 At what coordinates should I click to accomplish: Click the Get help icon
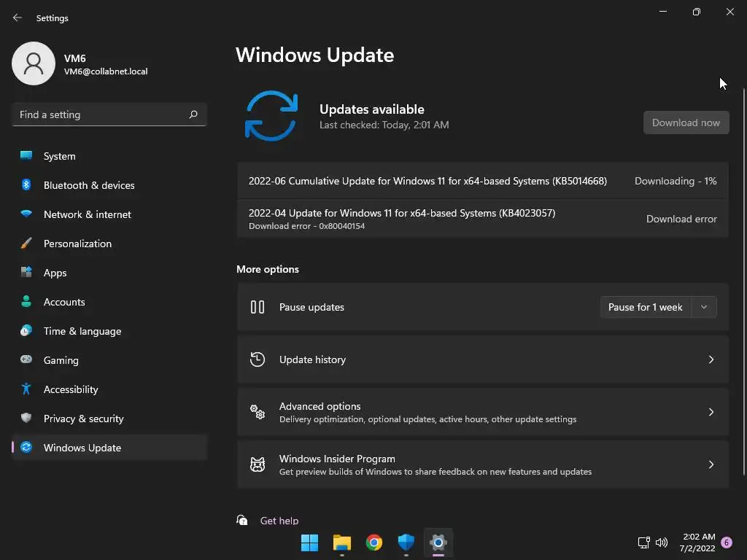point(242,520)
